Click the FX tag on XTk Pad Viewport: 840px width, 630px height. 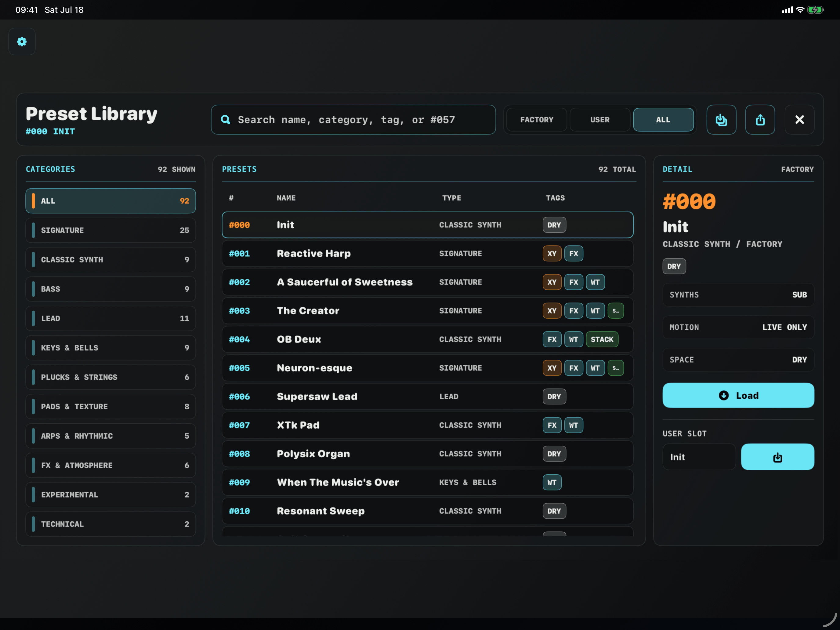pos(552,425)
